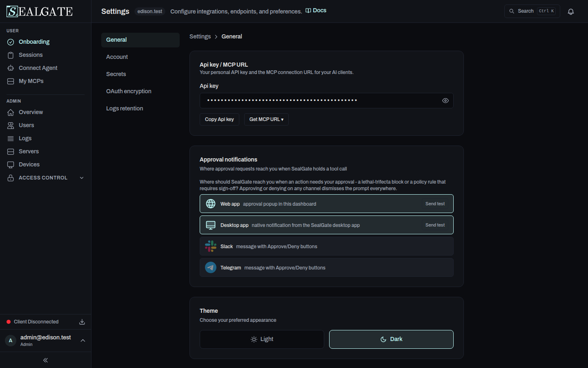
Task: Click the Overview home icon
Action: (x=11, y=112)
